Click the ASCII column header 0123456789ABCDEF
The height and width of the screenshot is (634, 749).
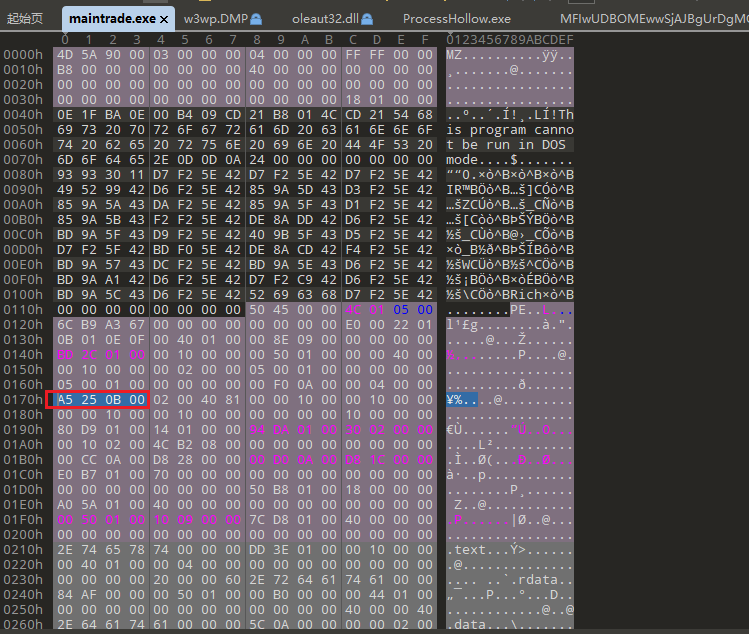coord(510,40)
